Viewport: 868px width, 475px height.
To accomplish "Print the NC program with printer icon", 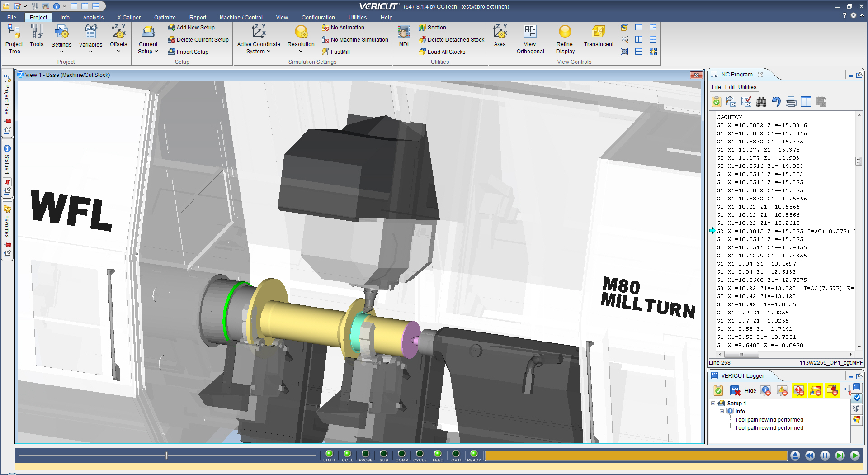I will click(791, 102).
